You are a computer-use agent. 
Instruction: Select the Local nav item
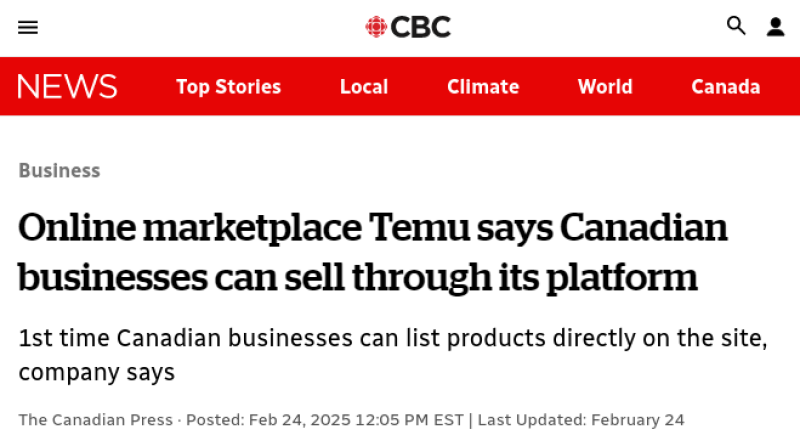coord(364,87)
